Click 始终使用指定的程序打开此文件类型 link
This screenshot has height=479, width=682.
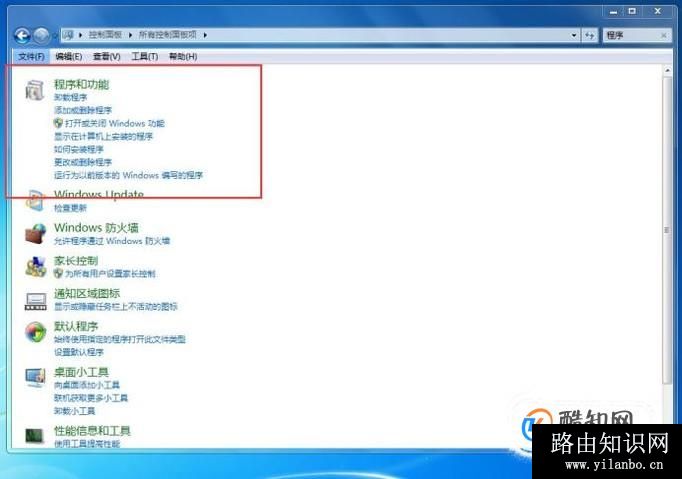click(120, 339)
